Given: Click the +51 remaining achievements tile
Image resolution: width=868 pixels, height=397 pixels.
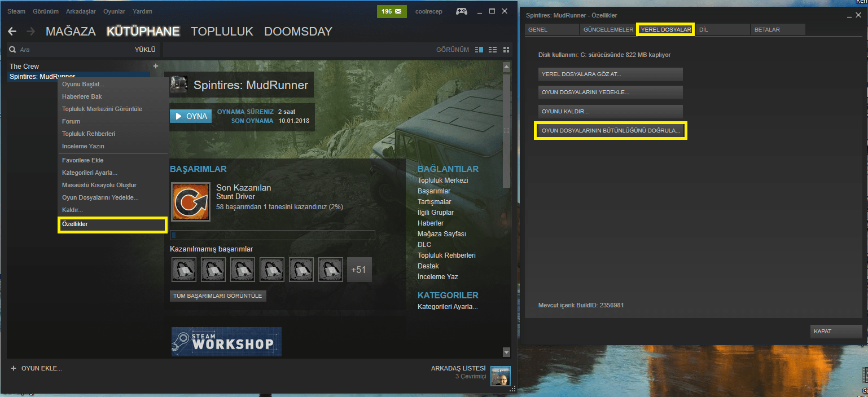Looking at the screenshot, I should (359, 270).
